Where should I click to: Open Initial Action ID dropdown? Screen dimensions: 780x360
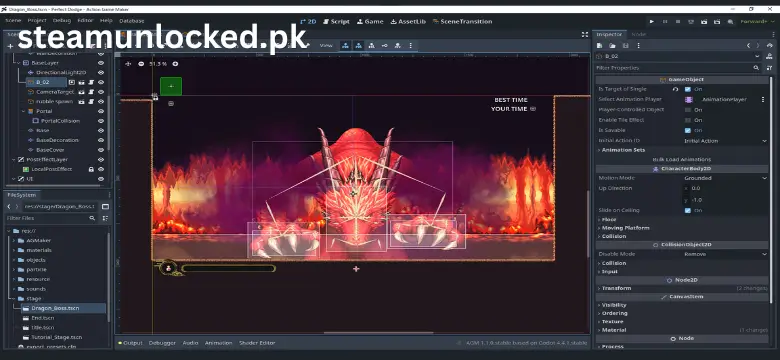coord(726,141)
